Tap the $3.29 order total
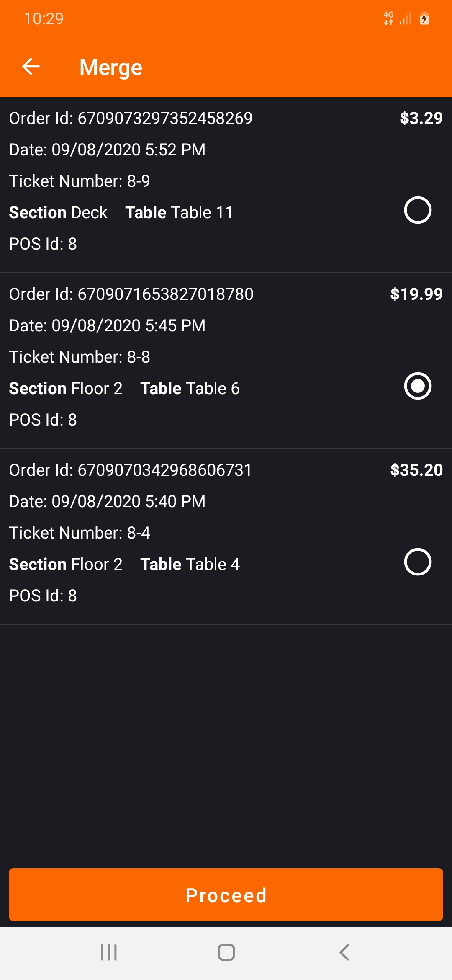The height and width of the screenshot is (980, 452). [x=421, y=119]
